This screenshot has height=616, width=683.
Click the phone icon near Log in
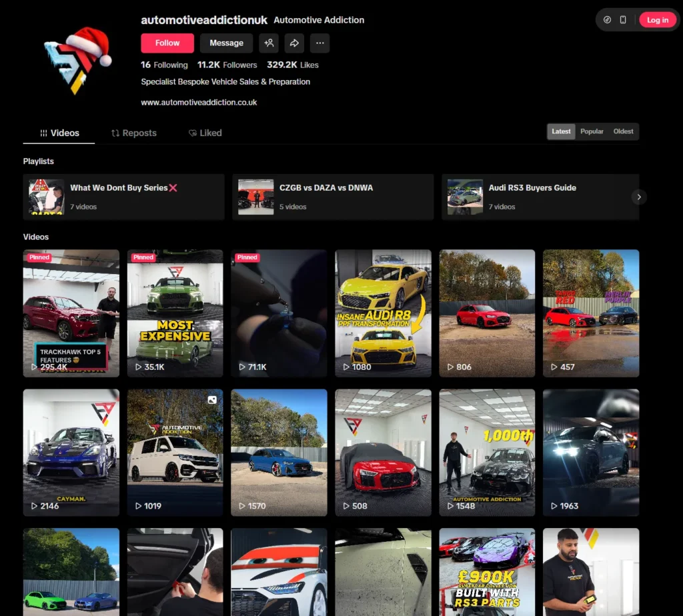pos(623,20)
